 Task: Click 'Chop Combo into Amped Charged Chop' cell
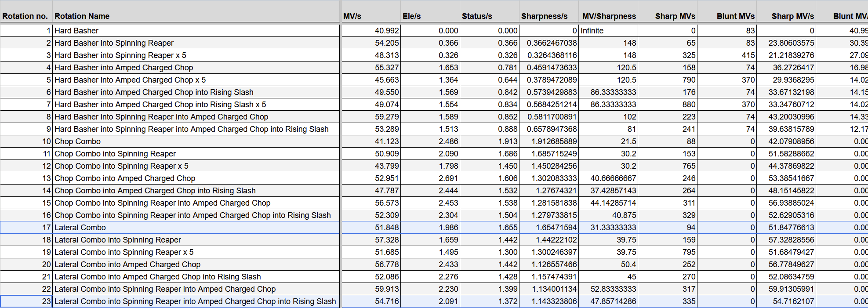(x=196, y=178)
